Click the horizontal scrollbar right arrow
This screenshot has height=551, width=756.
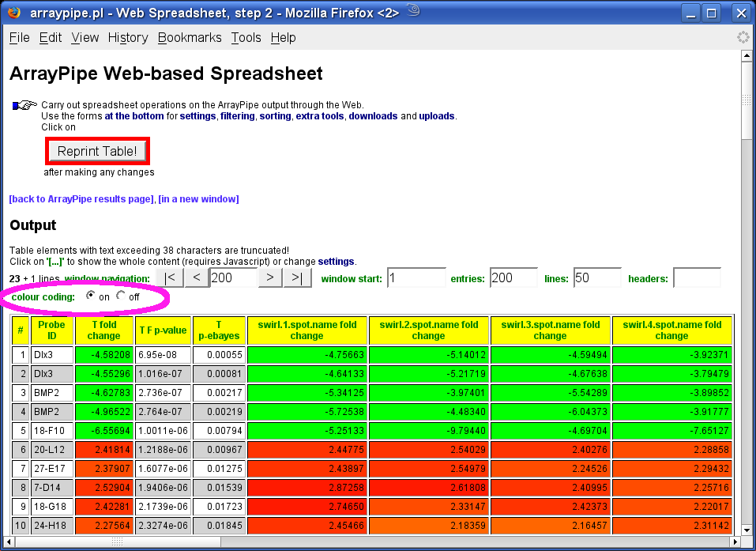[735, 542]
